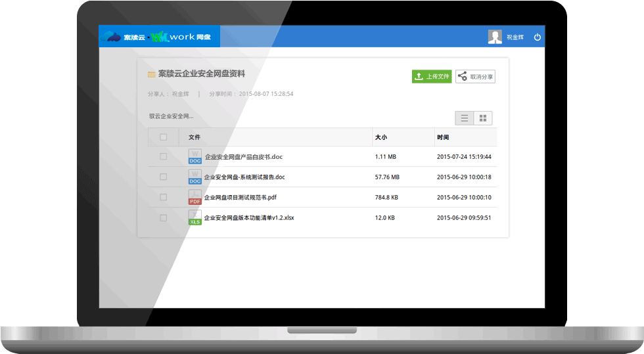Click the 驭云企业安全网... breadcrumb path
The height and width of the screenshot is (354, 644).
coord(171,116)
